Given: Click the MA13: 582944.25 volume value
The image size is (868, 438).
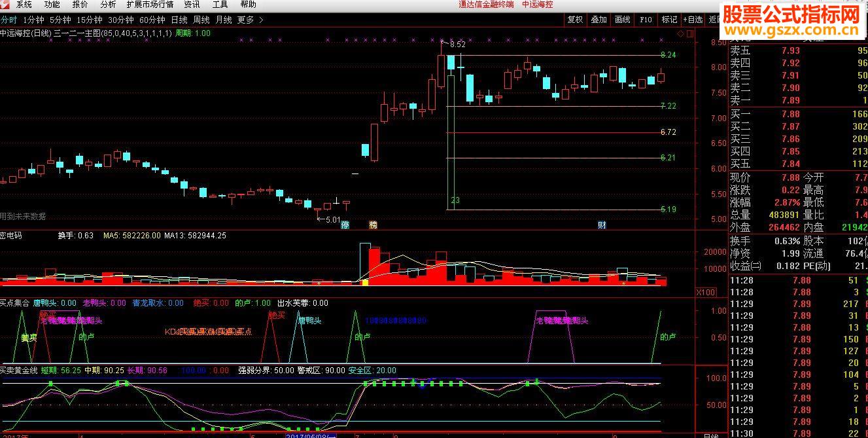Looking at the screenshot, I should point(195,235).
